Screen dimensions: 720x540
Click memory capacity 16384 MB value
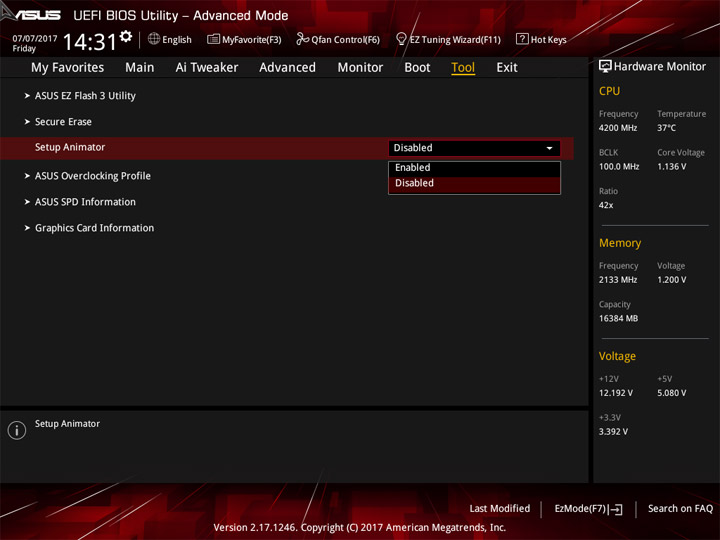tap(619, 318)
